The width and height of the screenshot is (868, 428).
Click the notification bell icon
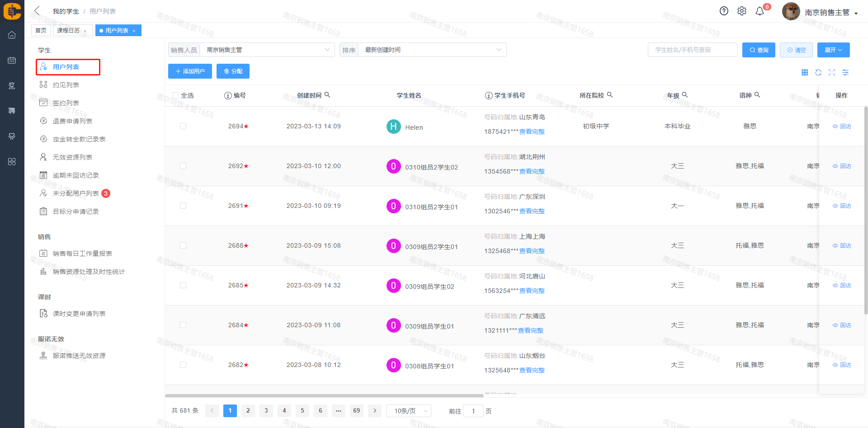[760, 11]
